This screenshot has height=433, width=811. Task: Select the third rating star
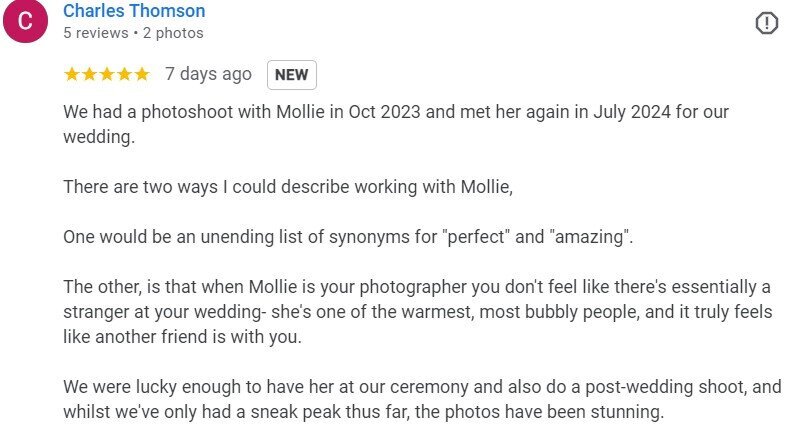(107, 74)
